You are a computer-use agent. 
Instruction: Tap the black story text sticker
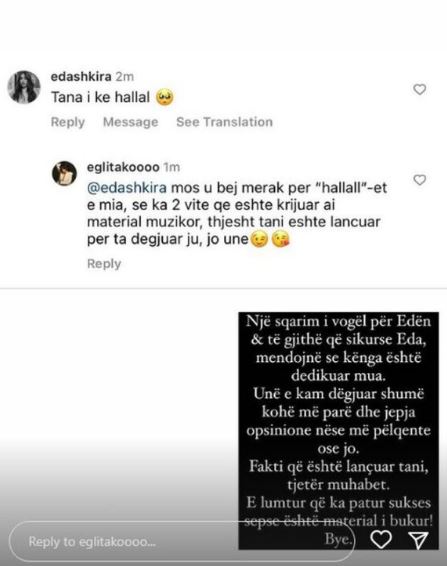pyautogui.click(x=338, y=430)
